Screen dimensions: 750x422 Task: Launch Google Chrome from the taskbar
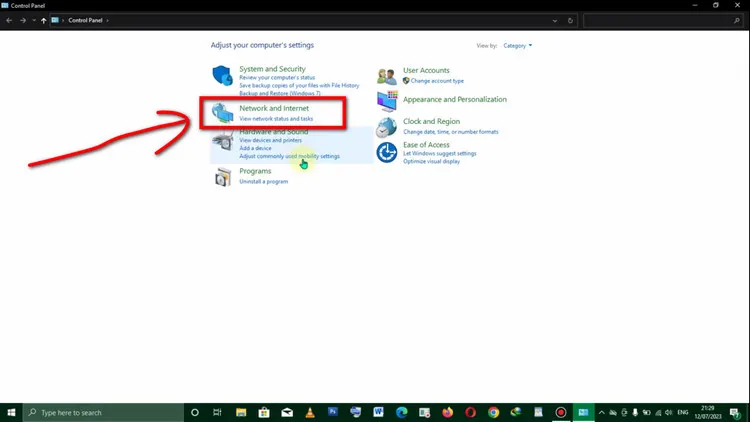[493, 412]
